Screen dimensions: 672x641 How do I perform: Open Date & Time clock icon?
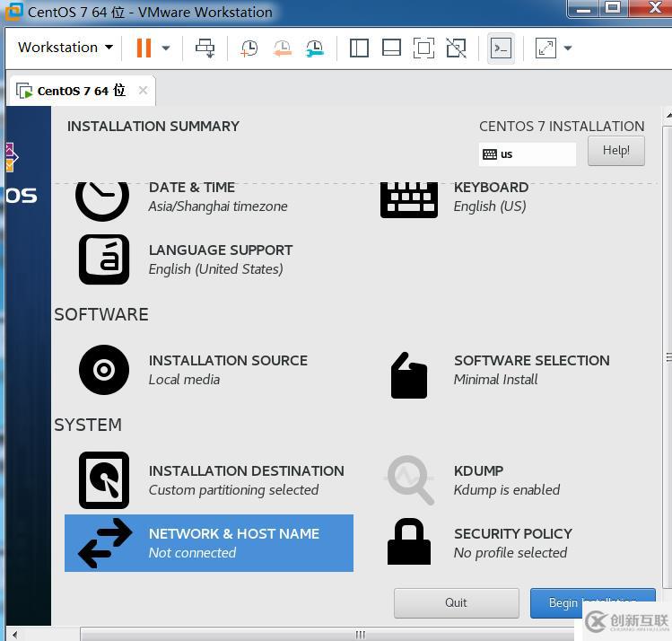tap(102, 201)
